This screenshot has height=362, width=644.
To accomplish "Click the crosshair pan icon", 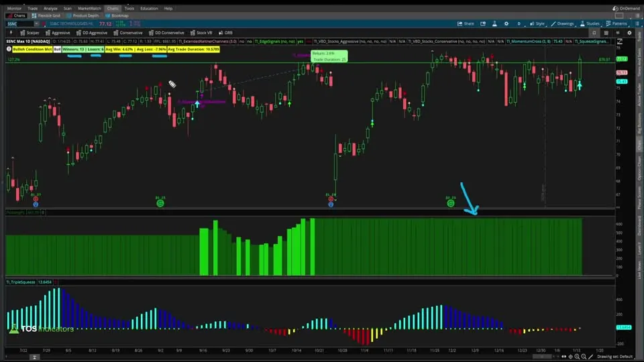I will (570, 357).
